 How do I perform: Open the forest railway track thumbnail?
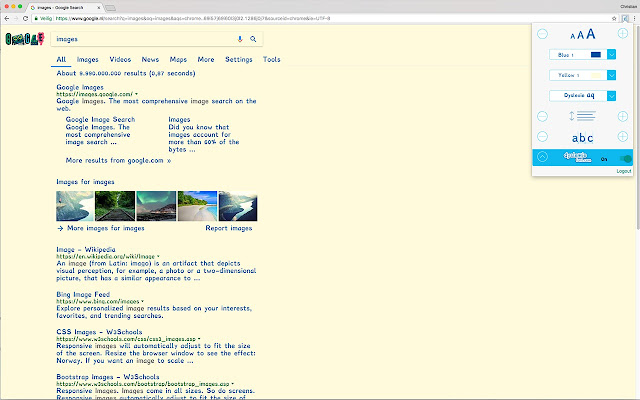pos(115,206)
